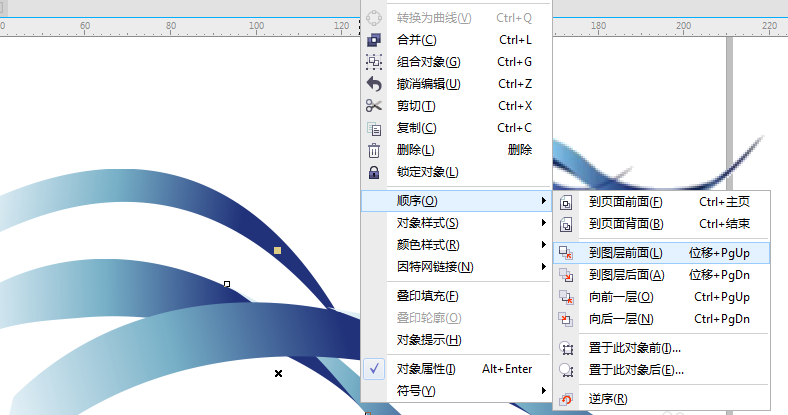Image resolution: width=788 pixels, height=415 pixels.
Task: Toggle the 对象属性 checkmark
Action: 374,369
